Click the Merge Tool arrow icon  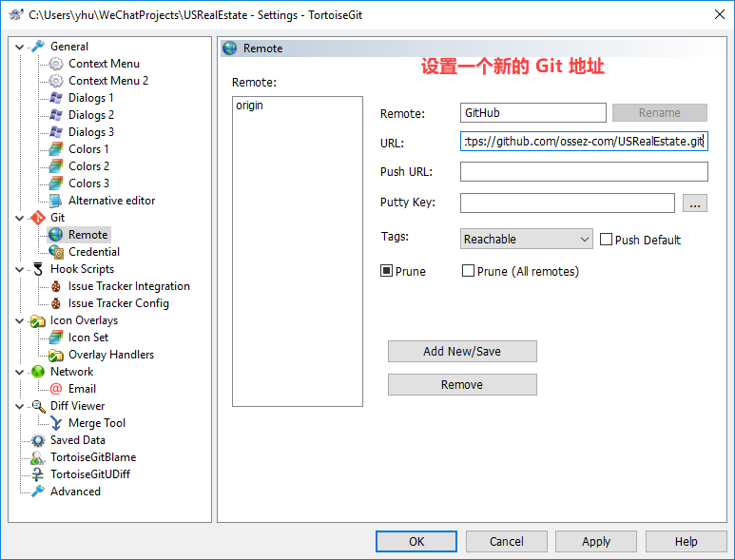click(x=56, y=423)
